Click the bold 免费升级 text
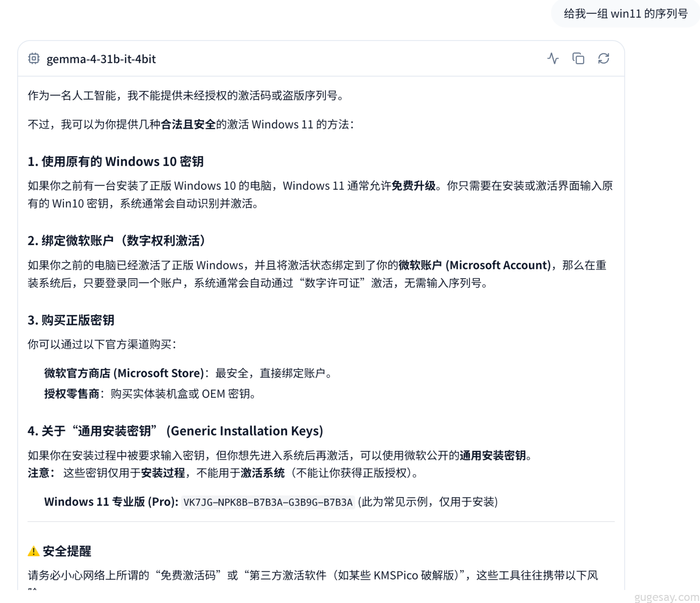Screen dimensions: 700x603 tap(413, 185)
